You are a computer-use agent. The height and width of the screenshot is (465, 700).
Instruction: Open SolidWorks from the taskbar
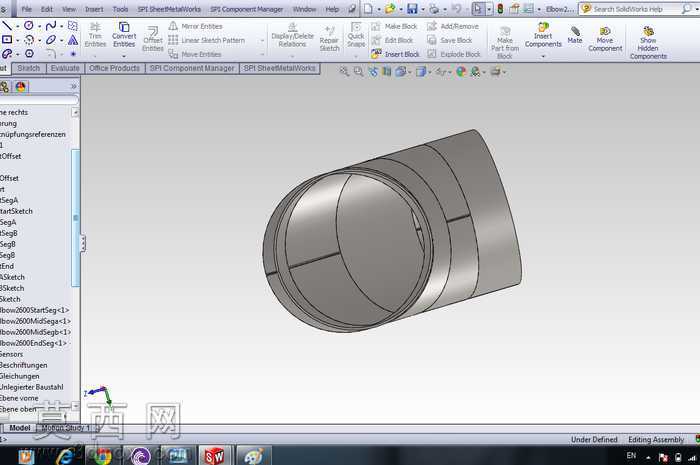tap(214, 456)
